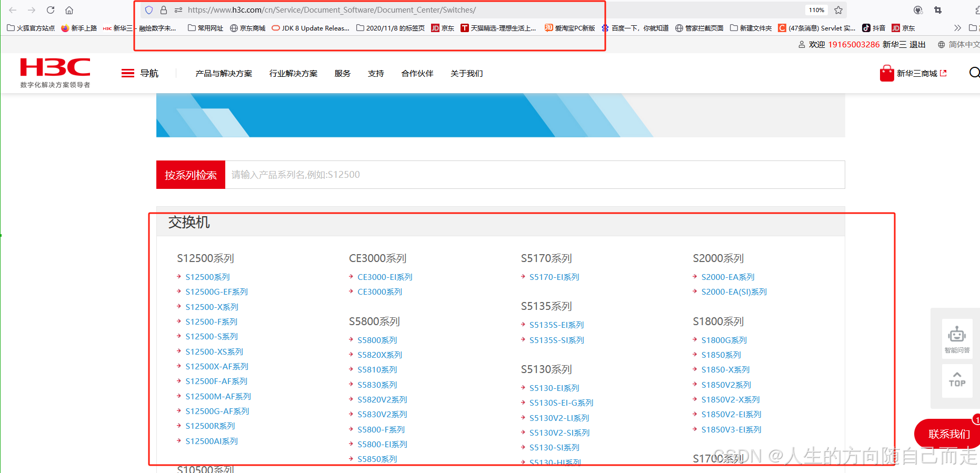
Task: Click the 110% zoom level indicator
Action: click(x=816, y=10)
